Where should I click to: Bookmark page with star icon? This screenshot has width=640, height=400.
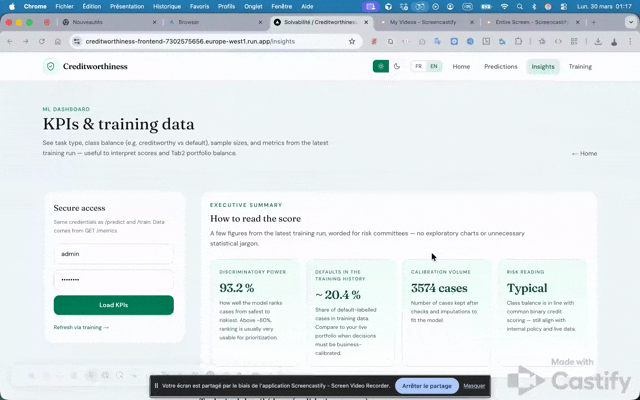[352, 41]
